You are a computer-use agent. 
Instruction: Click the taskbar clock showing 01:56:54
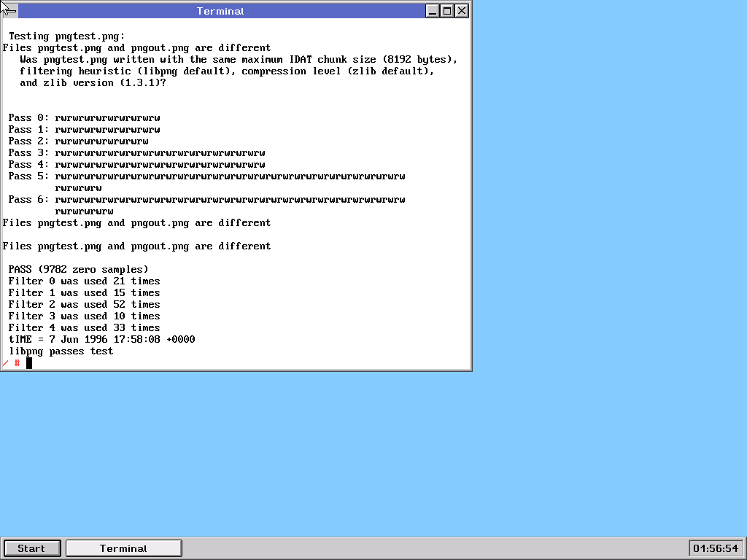716,548
